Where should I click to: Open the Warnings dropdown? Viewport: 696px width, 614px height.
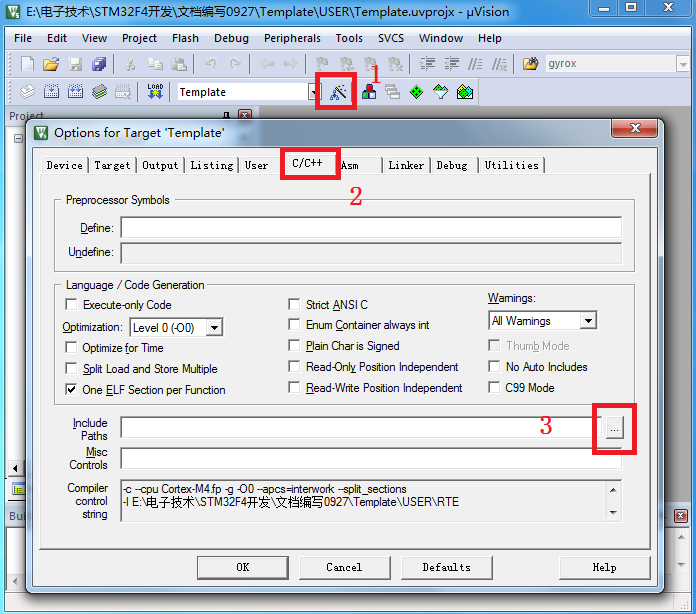pos(588,321)
